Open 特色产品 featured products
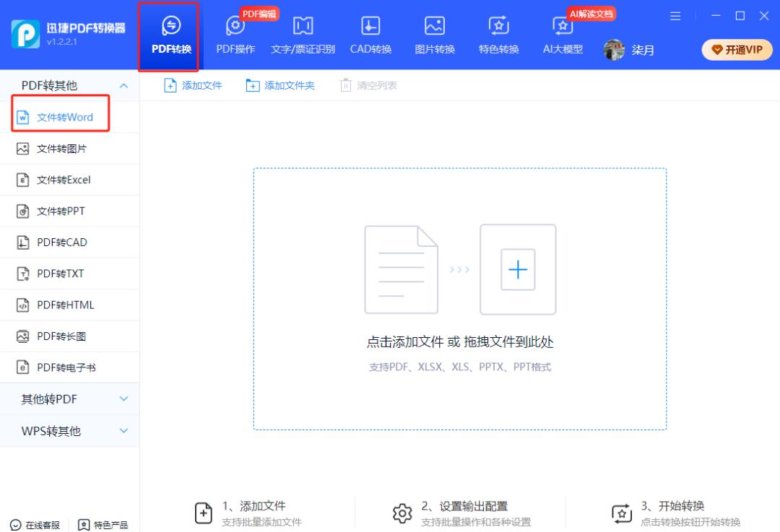Screen dimensions: 780x532 click(103, 525)
